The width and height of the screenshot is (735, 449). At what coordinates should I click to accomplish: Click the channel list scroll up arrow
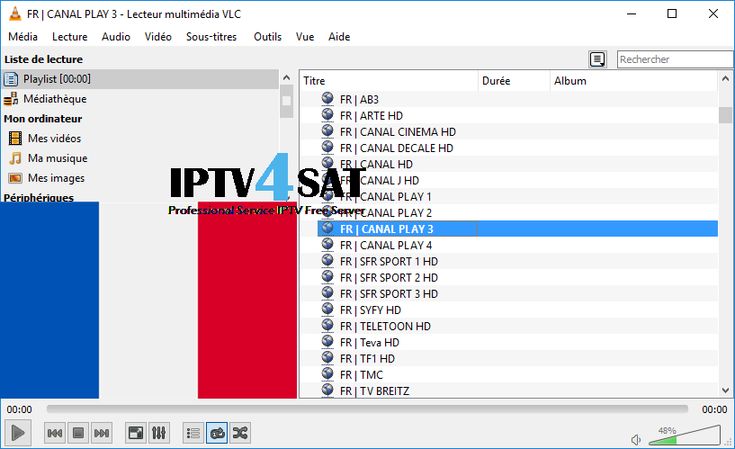(x=725, y=79)
